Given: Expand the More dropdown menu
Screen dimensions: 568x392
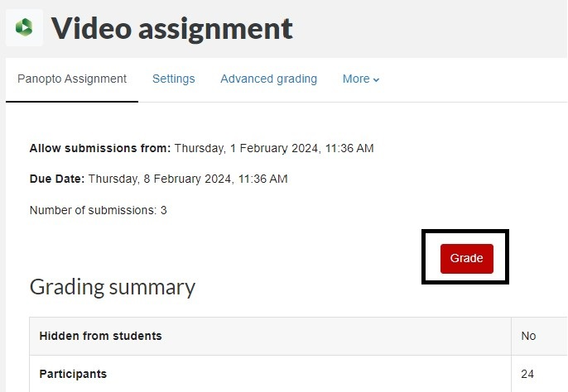Looking at the screenshot, I should 361,79.
